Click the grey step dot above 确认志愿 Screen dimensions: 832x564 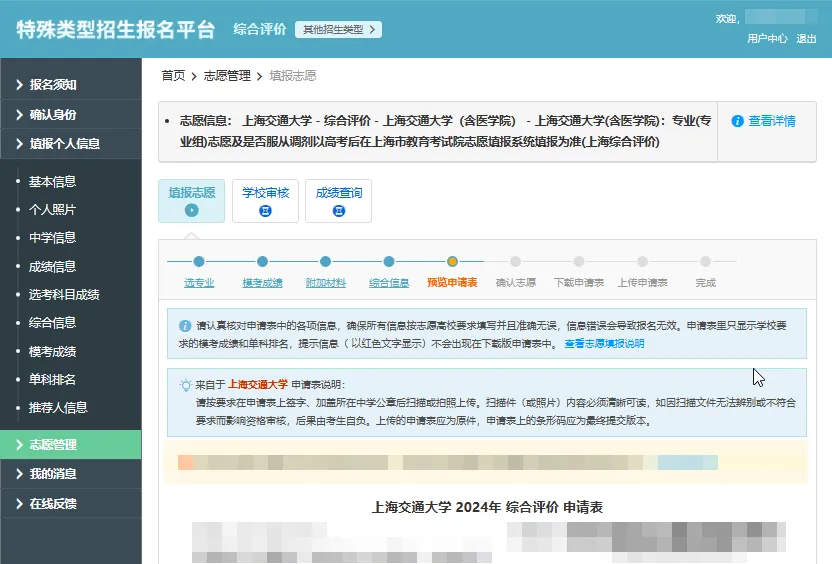point(515,262)
